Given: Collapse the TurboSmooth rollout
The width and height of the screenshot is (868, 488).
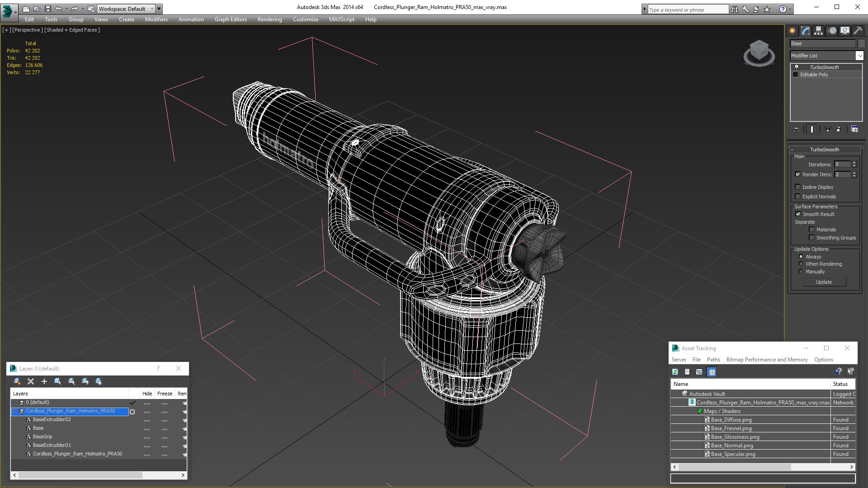Looking at the screenshot, I should coord(792,150).
